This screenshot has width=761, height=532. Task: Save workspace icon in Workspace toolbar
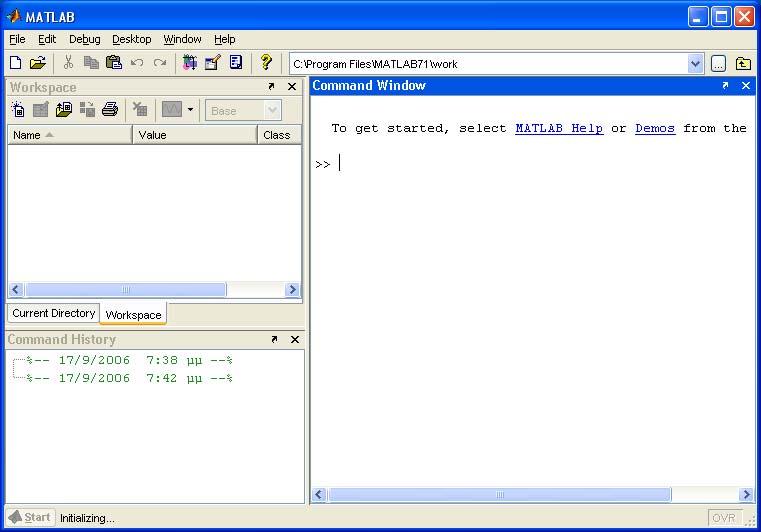coord(87,109)
